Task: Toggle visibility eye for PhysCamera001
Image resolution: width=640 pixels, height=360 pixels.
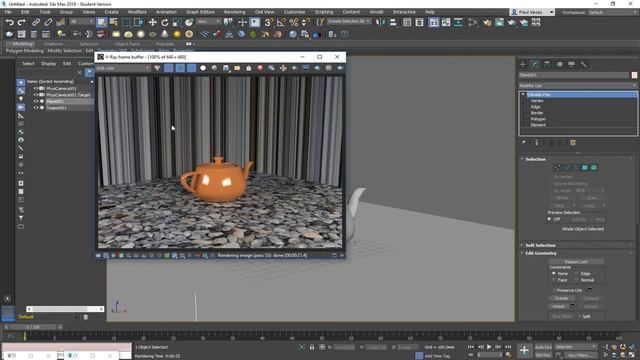Action: point(36,88)
